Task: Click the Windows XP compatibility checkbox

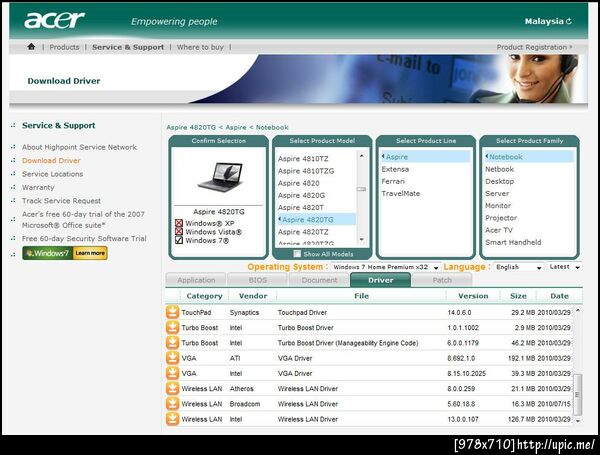Action: [x=179, y=223]
